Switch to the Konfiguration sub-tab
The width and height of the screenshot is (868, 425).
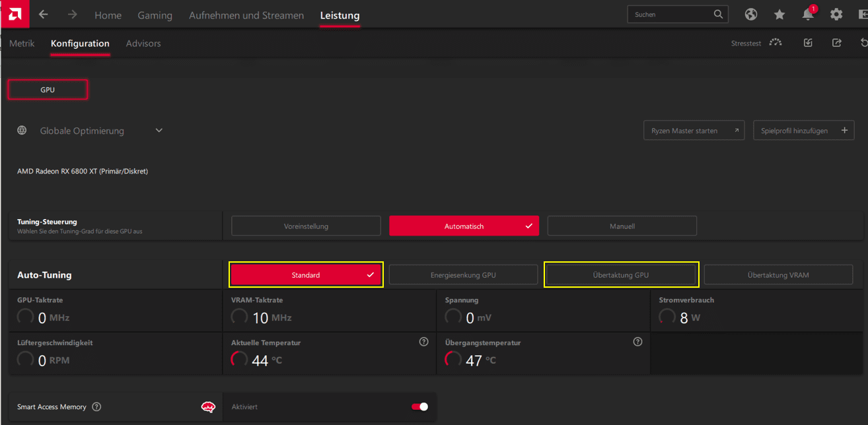pos(80,44)
